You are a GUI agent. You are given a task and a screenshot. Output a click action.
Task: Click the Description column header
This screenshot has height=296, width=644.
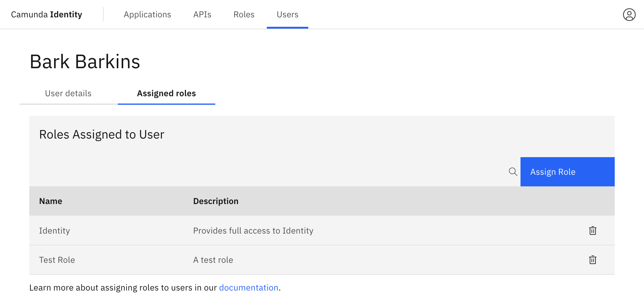(216, 201)
